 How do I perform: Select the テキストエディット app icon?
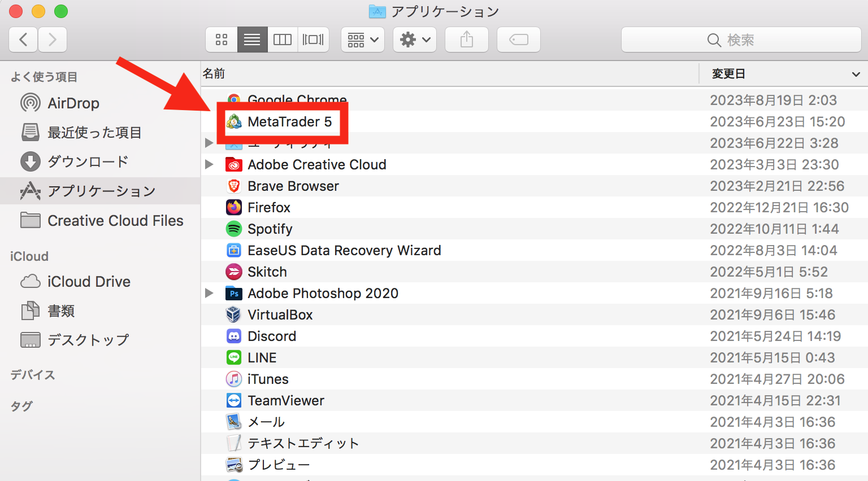pyautogui.click(x=234, y=443)
